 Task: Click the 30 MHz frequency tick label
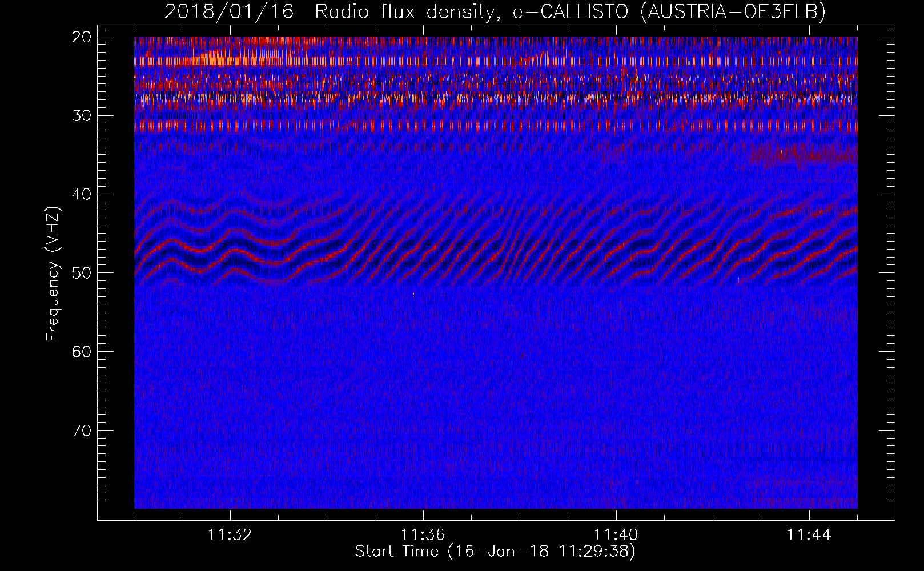82,116
